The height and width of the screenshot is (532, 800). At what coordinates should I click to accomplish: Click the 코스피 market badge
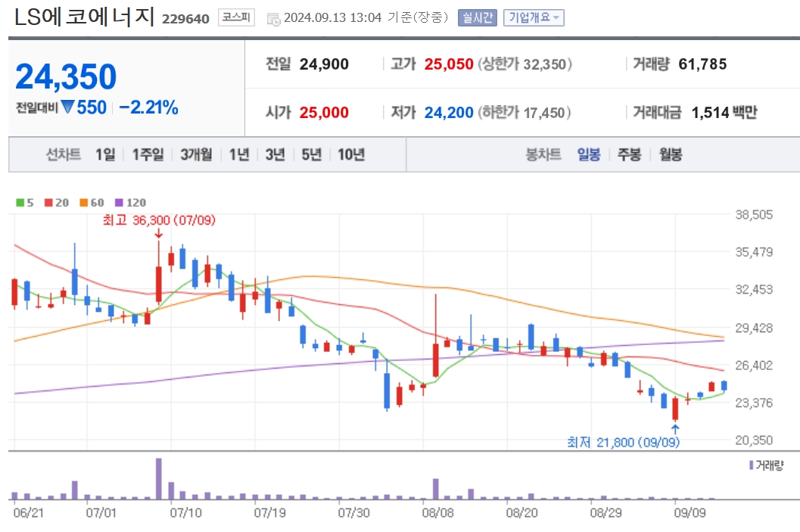tap(236, 17)
